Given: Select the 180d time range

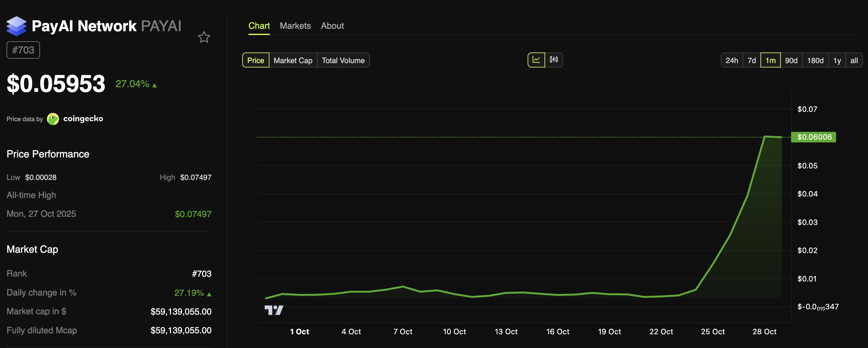Looking at the screenshot, I should [x=815, y=60].
